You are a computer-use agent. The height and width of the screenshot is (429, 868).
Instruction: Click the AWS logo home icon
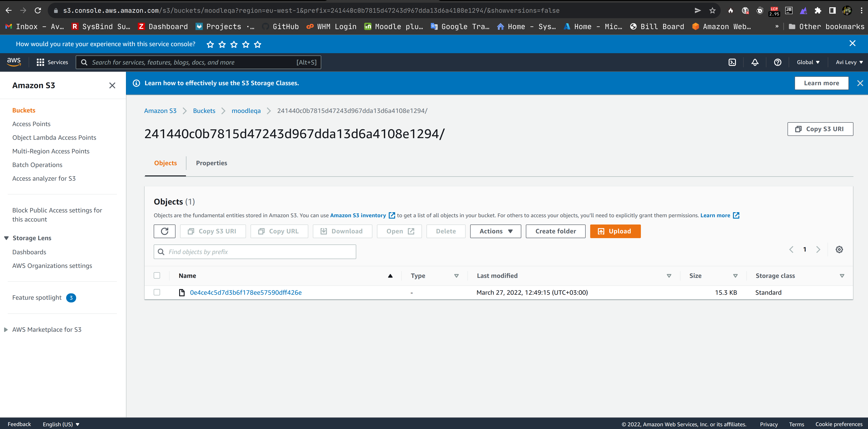(x=14, y=62)
